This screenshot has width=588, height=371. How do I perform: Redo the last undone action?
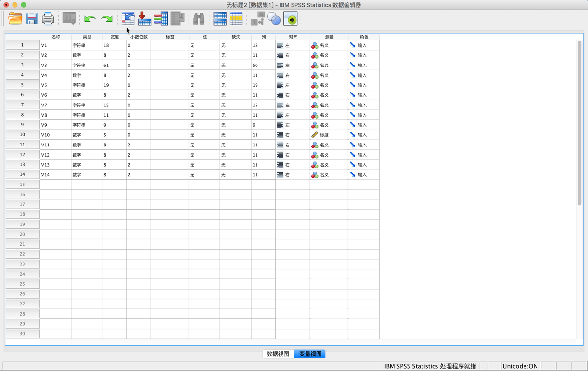pyautogui.click(x=106, y=18)
